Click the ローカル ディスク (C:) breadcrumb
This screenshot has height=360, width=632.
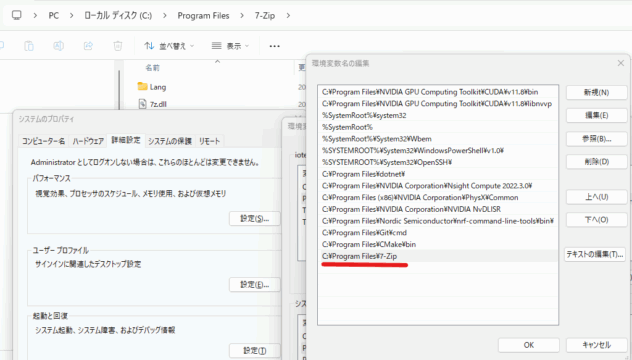tap(118, 15)
